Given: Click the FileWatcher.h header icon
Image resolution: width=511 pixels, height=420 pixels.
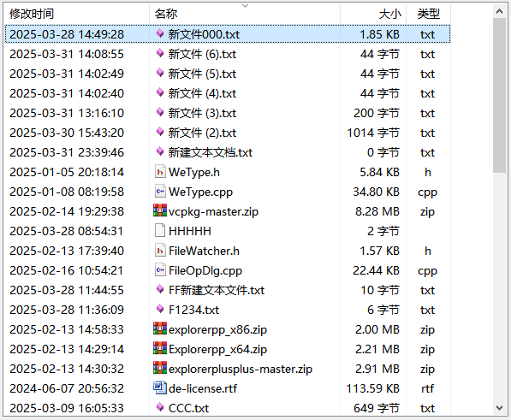Looking at the screenshot, I should point(160,251).
